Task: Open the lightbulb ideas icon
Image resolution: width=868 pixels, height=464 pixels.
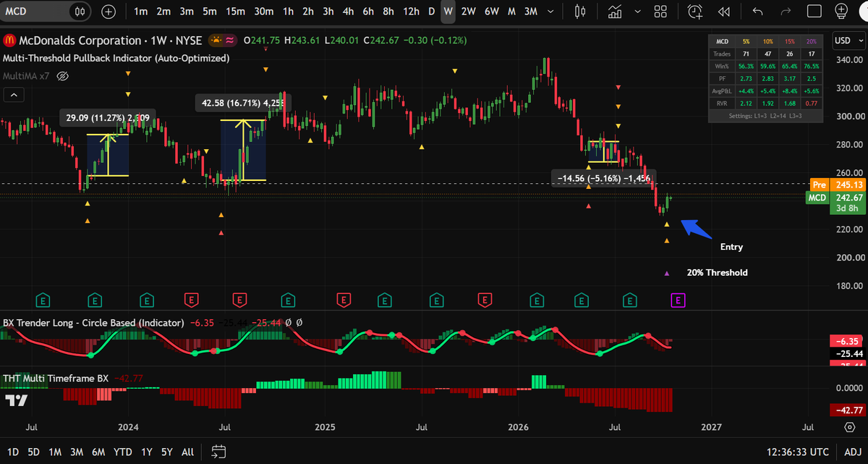Action: [x=842, y=12]
